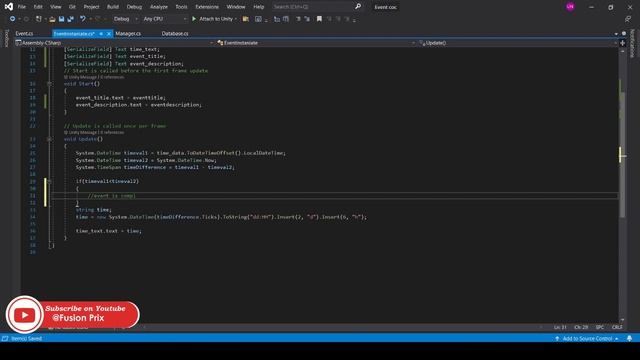Click the event_title.text code line
The height and width of the screenshot is (360, 640).
pos(120,98)
